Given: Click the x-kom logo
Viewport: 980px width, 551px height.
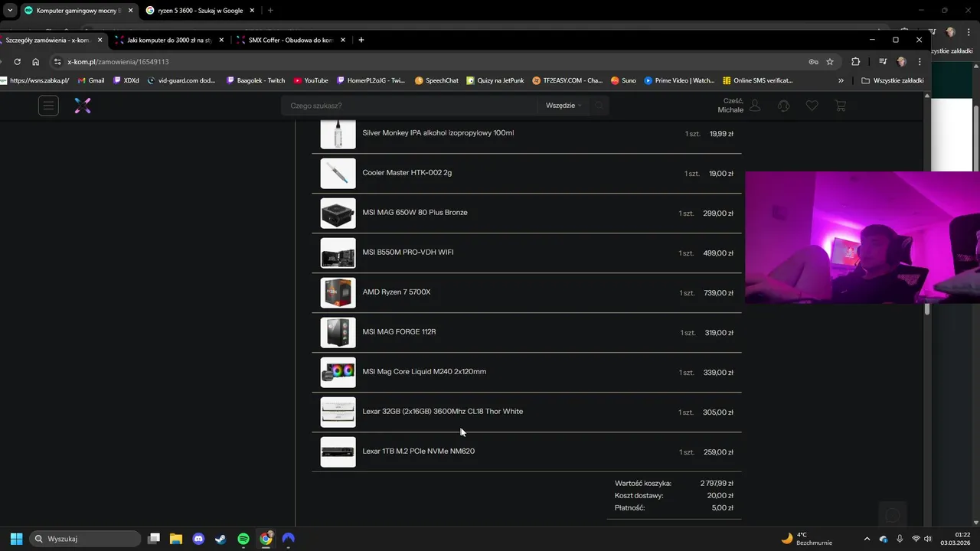Looking at the screenshot, I should pyautogui.click(x=83, y=106).
